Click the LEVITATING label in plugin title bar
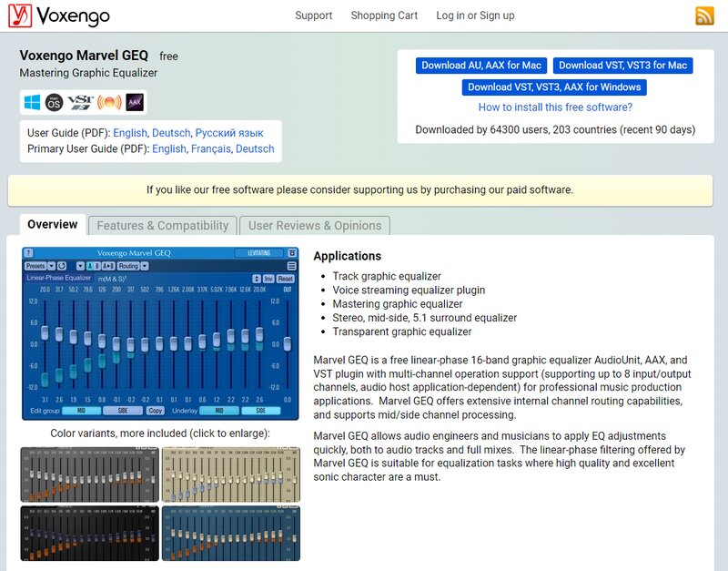Viewport: 728px width, 571px height. pos(259,253)
